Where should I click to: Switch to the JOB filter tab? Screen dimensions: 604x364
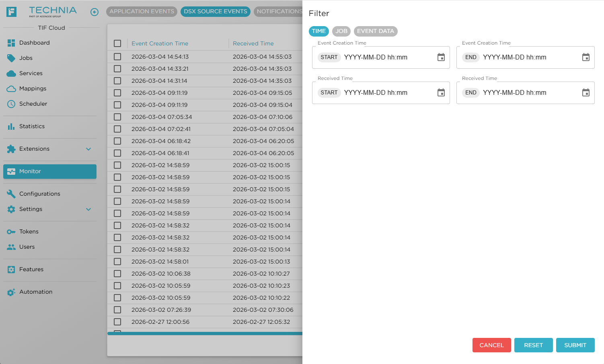click(341, 31)
